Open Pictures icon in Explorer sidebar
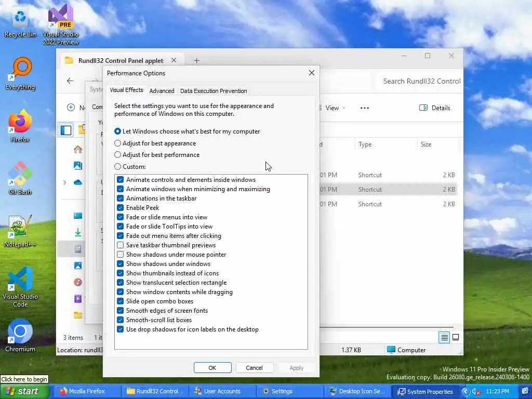This screenshot has width=532, height=399. click(x=78, y=265)
